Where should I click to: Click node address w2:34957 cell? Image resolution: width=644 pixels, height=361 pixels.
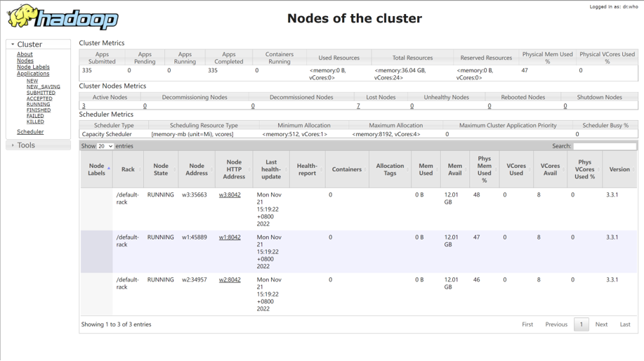[195, 280]
